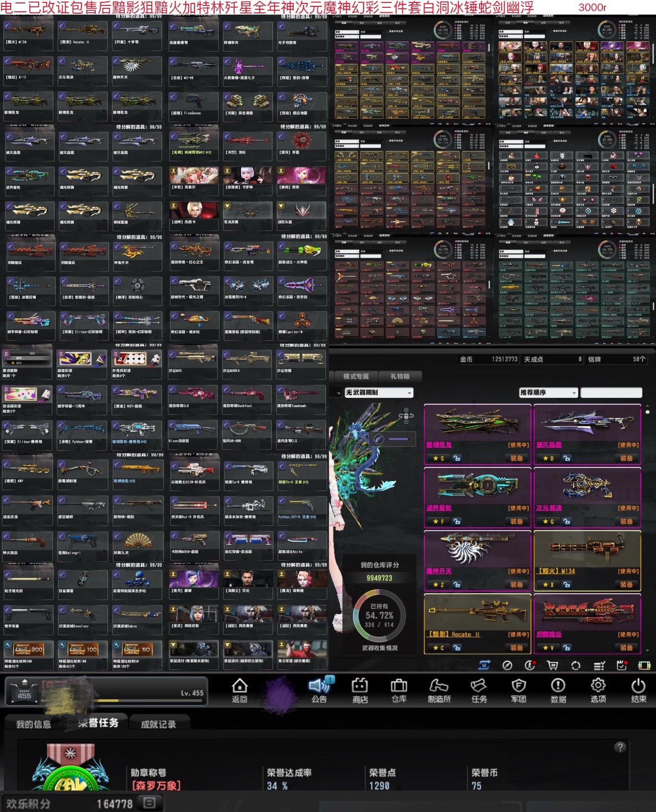656x812 pixels.
Task: Open the 公告 announcement speaker icon
Action: 320,685
